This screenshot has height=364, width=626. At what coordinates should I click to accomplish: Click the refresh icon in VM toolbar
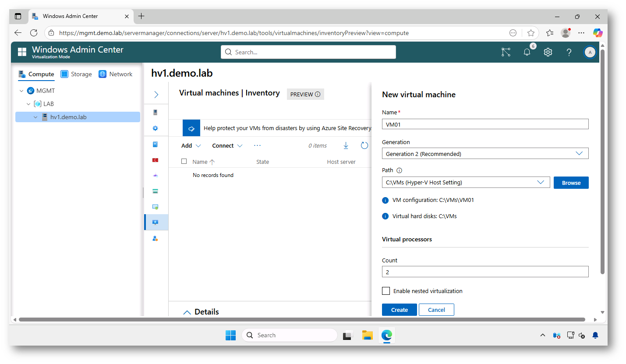click(x=364, y=145)
